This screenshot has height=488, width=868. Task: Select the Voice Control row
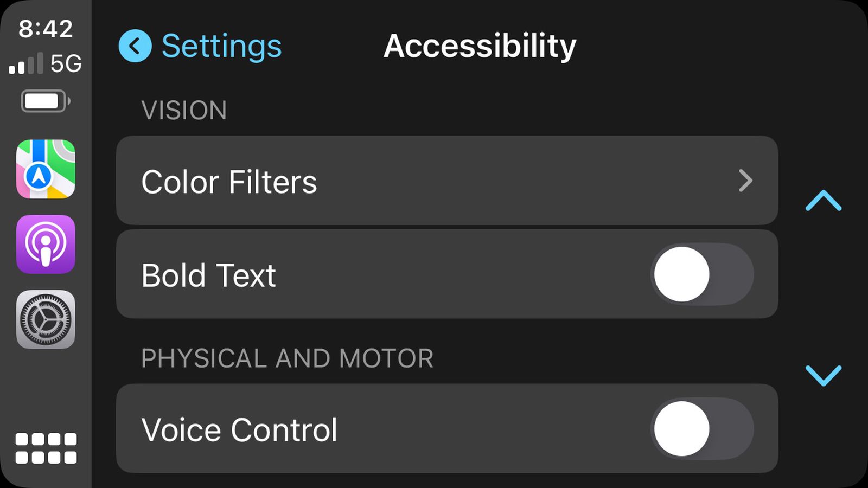[380, 428]
